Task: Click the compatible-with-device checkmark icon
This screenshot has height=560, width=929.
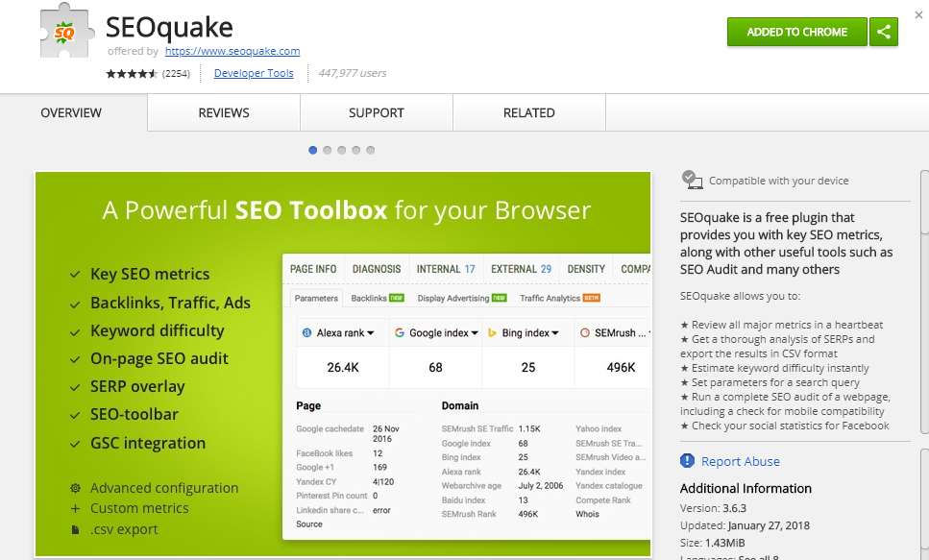Action: 692,180
